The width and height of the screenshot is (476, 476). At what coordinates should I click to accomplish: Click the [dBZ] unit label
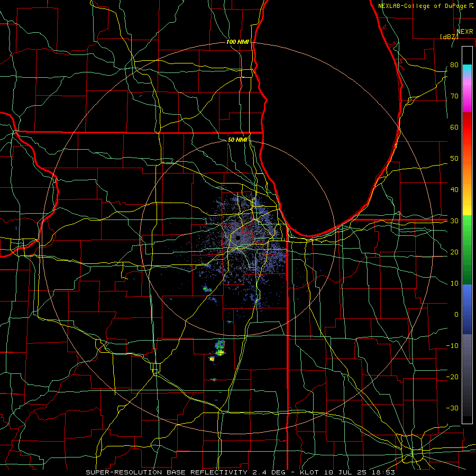pos(449,36)
